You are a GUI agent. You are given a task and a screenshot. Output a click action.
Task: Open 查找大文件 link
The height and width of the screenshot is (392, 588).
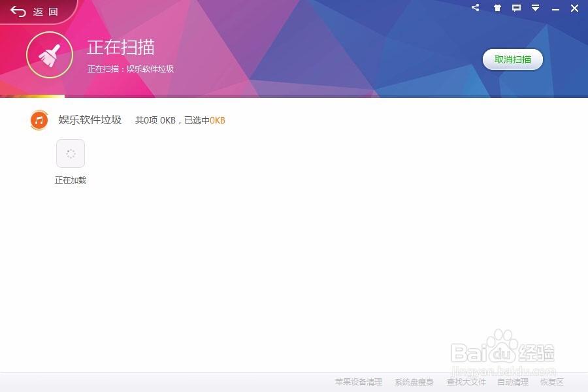(x=466, y=382)
